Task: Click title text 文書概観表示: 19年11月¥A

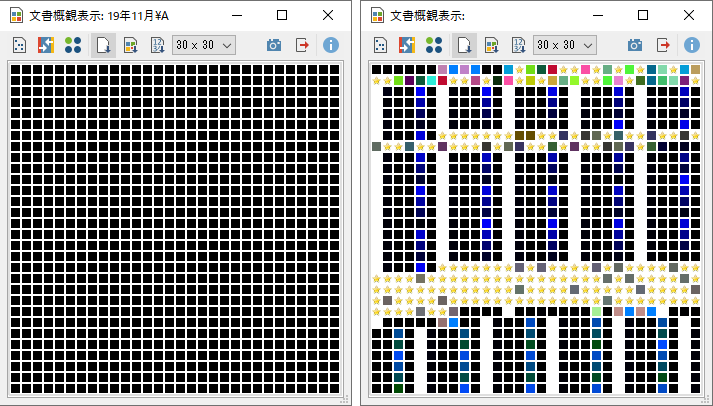Action: point(99,16)
